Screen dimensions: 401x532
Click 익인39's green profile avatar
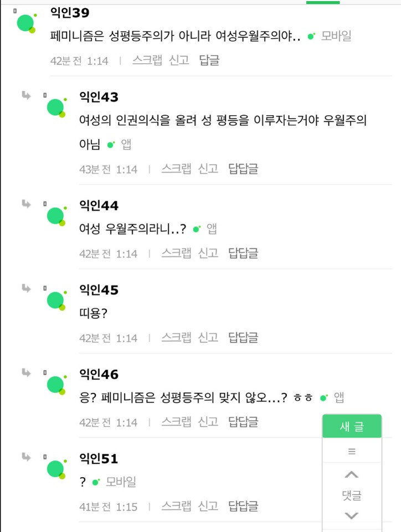(x=25, y=23)
